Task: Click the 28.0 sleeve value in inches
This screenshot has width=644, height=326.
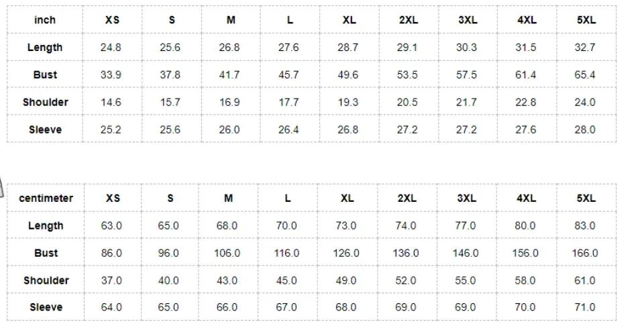Action: pyautogui.click(x=584, y=129)
